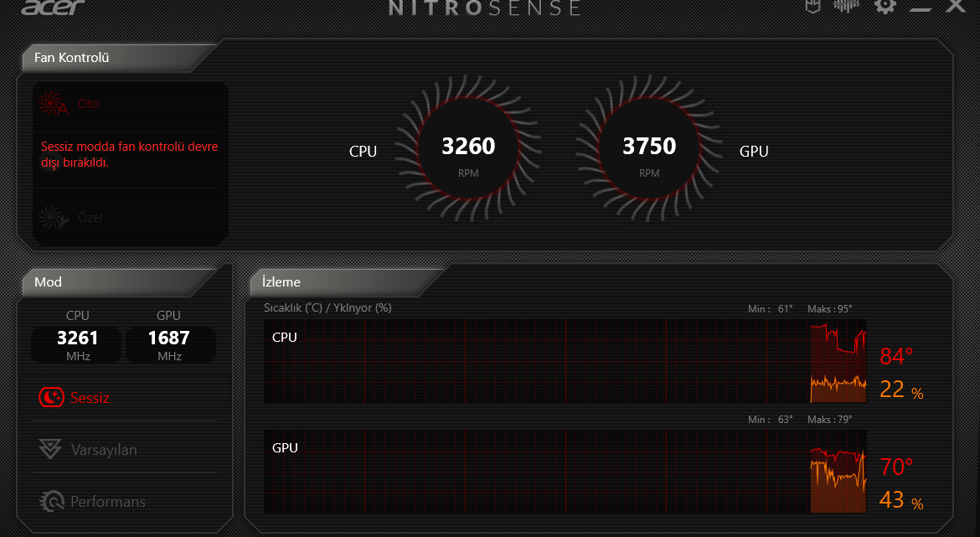The height and width of the screenshot is (537, 980).
Task: Close the NitroSense window
Action: tap(956, 6)
